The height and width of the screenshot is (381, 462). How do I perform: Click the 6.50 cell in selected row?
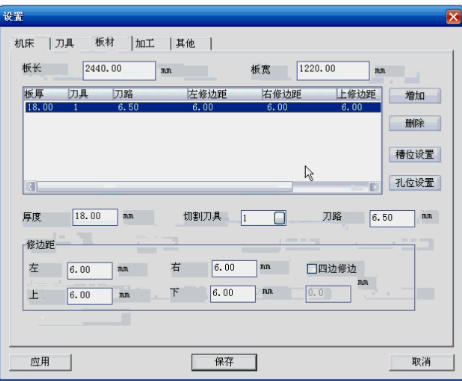(x=128, y=107)
